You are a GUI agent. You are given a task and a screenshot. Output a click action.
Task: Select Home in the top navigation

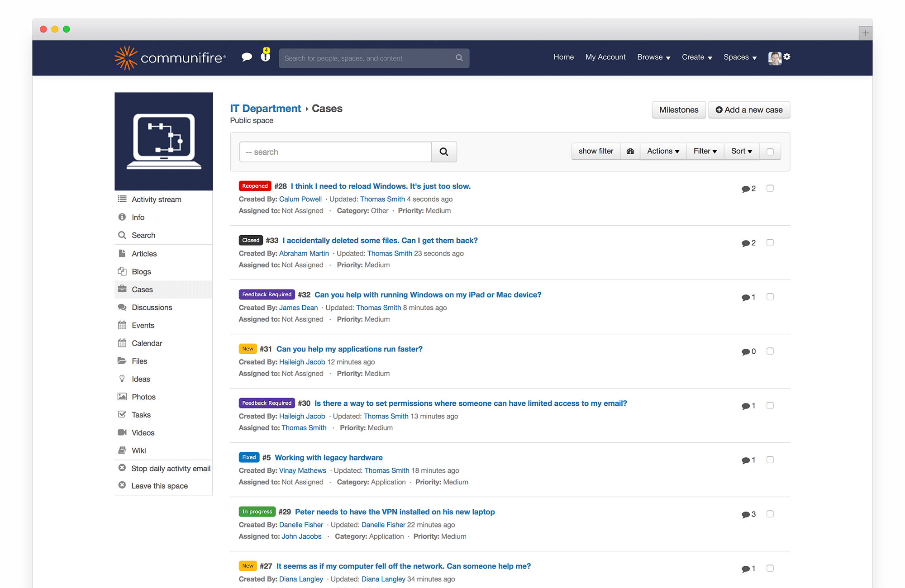click(563, 57)
